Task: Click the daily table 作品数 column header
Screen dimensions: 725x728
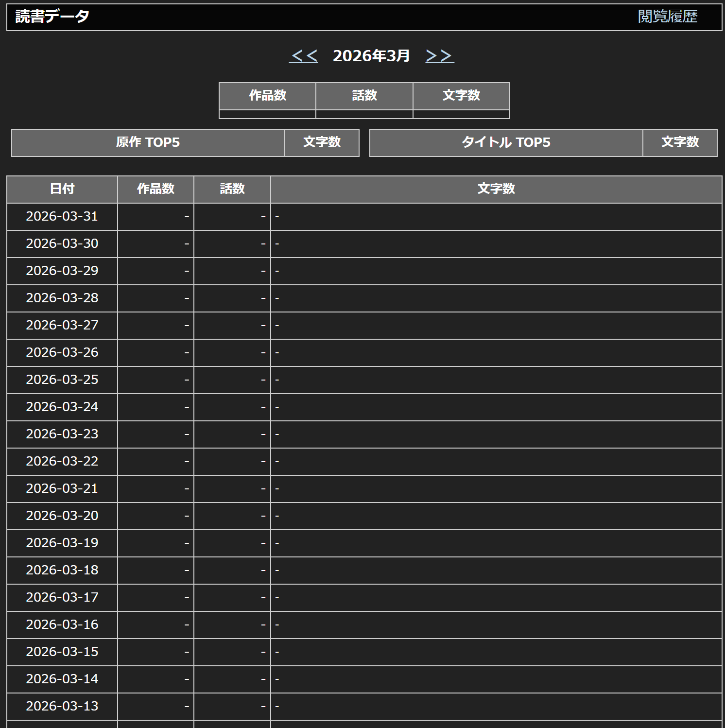Action: click(x=155, y=189)
